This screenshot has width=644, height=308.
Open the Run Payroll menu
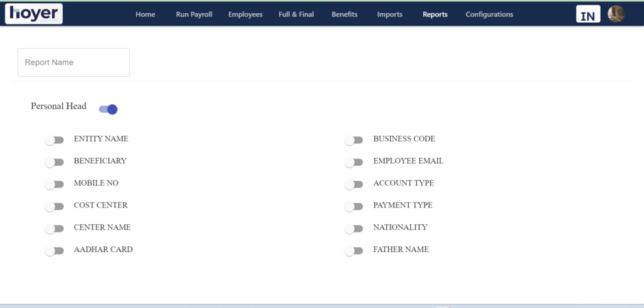tap(194, 14)
